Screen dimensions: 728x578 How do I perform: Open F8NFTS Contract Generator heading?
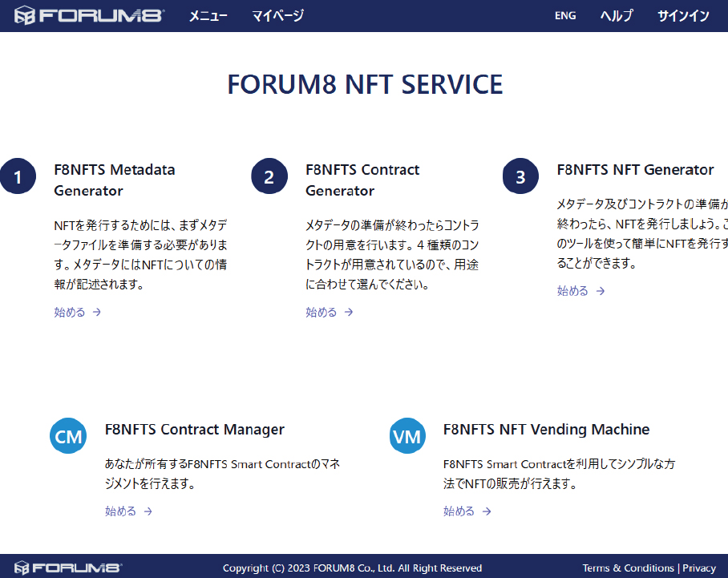point(362,180)
